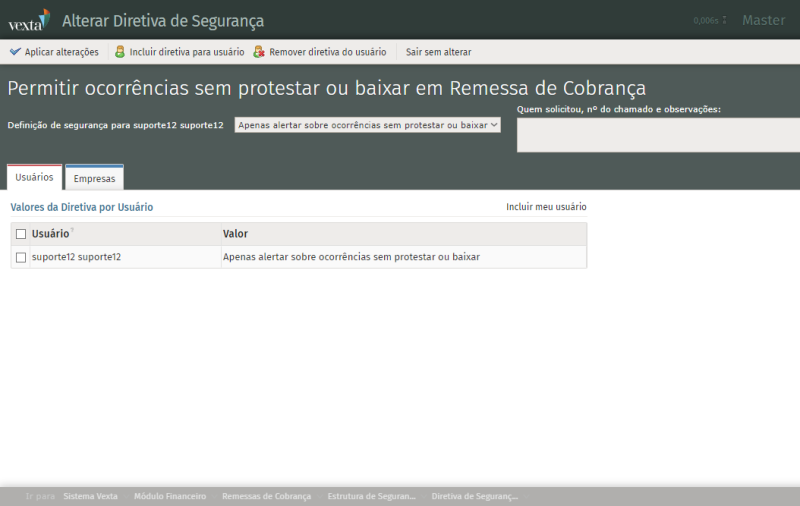This screenshot has width=800, height=506.
Task: Click the remove-user icon for Remover diretiva
Action: (259, 52)
